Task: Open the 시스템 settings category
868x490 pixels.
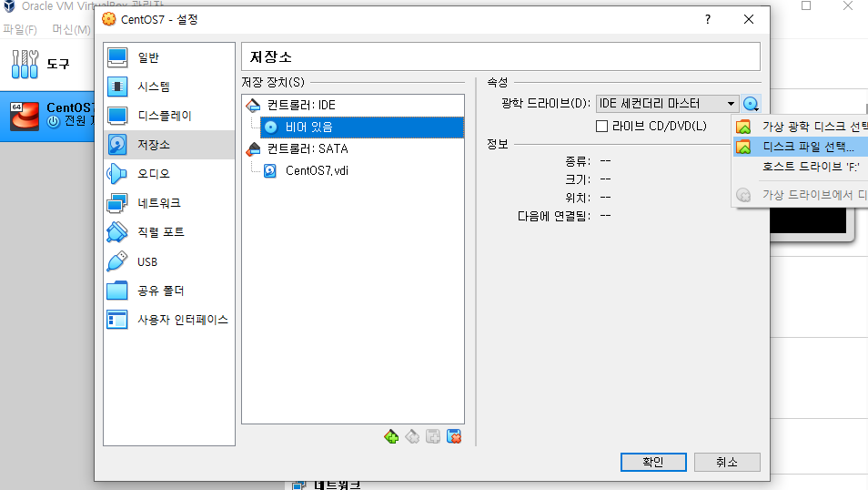Action: (169, 87)
